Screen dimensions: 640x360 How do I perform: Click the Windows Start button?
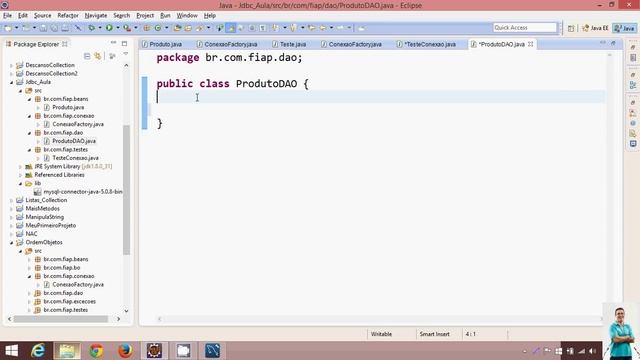(x=11, y=351)
